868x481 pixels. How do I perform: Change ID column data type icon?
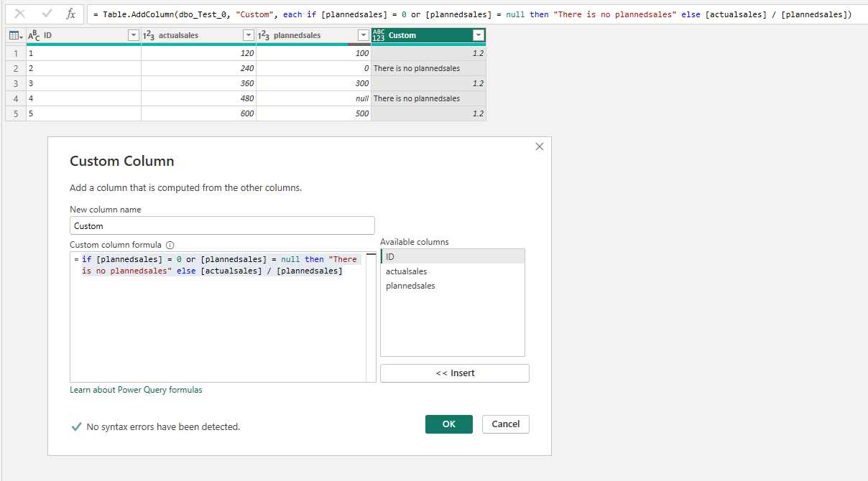click(34, 35)
